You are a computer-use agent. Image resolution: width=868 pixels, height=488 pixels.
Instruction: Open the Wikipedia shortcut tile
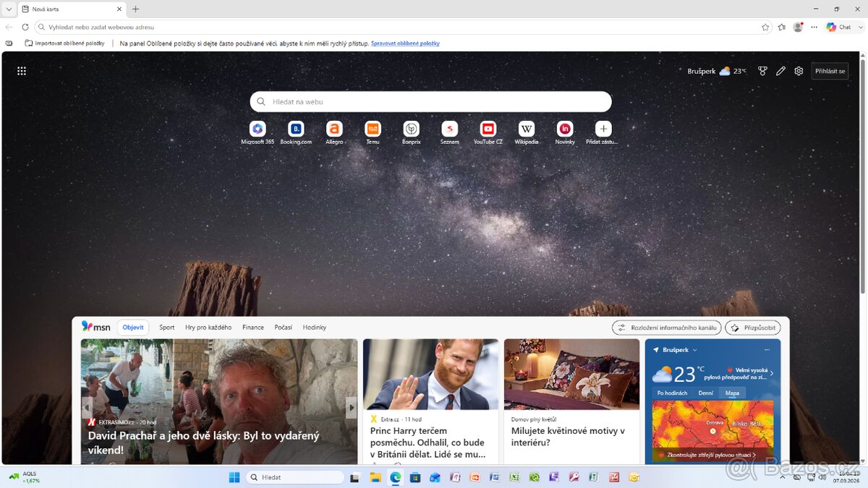coord(527,132)
